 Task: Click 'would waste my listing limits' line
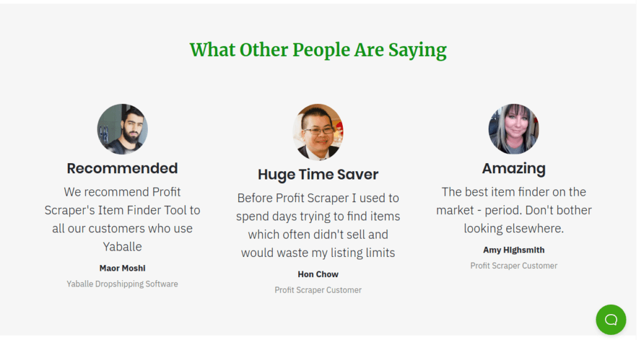[318, 252]
